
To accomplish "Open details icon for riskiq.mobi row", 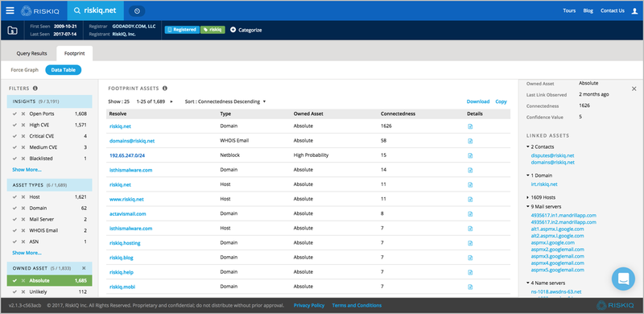I will pyautogui.click(x=470, y=287).
